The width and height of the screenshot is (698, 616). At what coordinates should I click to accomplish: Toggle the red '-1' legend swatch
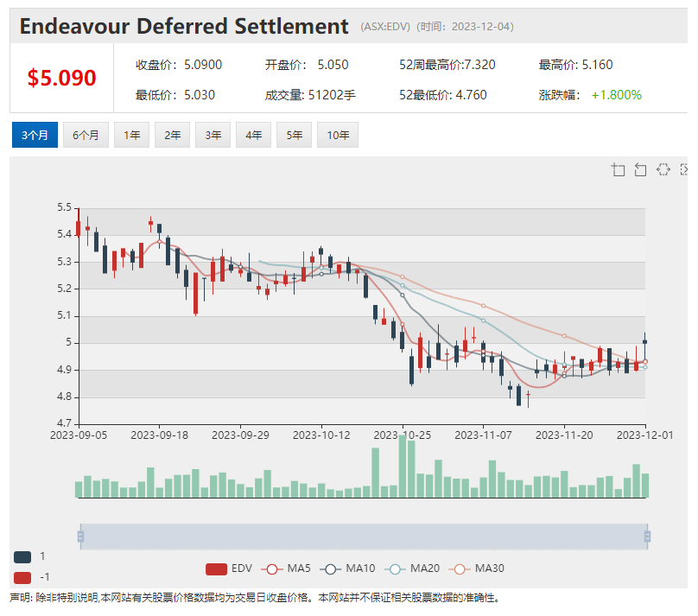[x=22, y=578]
